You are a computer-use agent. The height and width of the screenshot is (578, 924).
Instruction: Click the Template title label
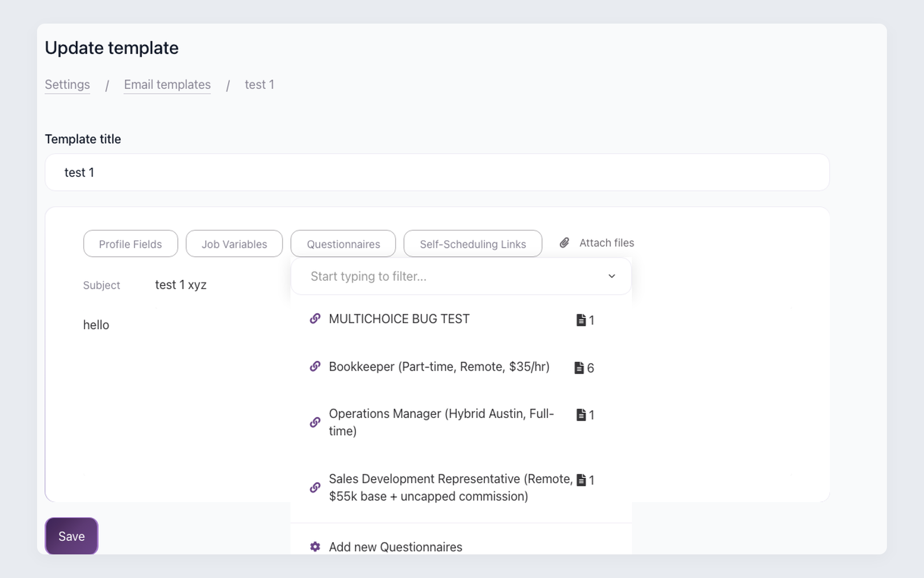click(83, 139)
